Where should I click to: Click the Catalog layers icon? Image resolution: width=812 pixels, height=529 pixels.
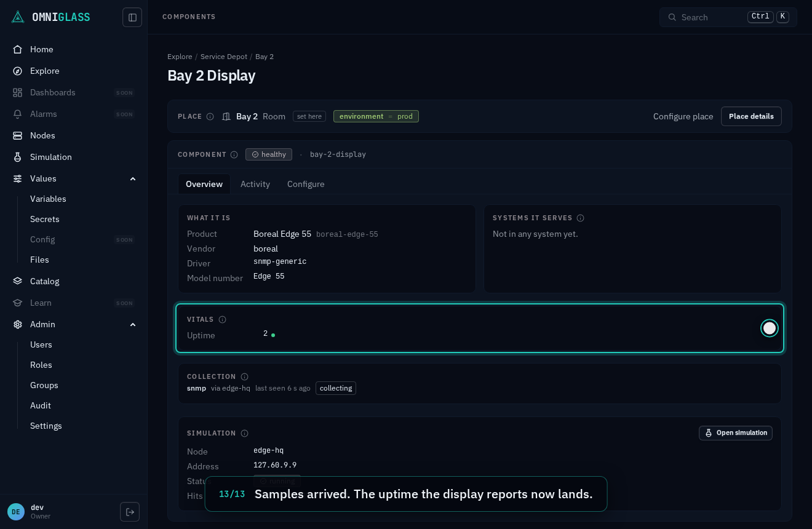pos(18,281)
